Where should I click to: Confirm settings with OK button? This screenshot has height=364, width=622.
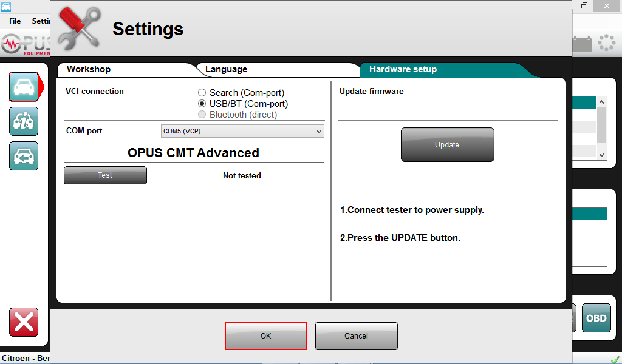266,336
